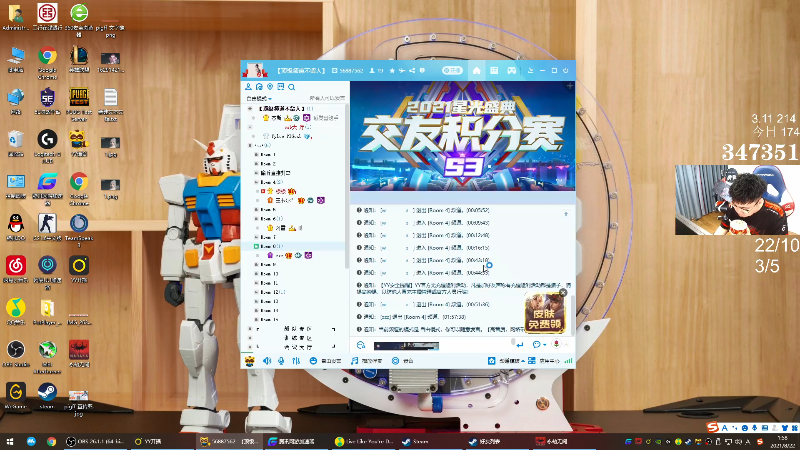Viewport: 800px width, 450px height.
Task: Close the skin giveaway popup ad
Action: (563, 292)
